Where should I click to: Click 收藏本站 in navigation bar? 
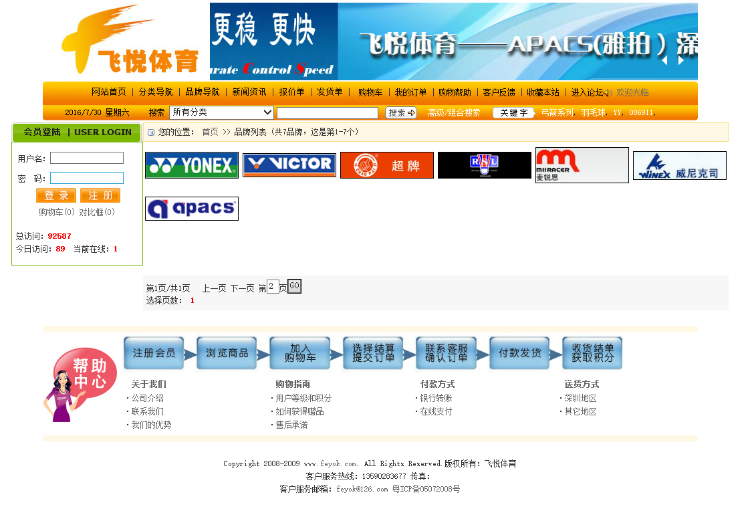[x=543, y=92]
